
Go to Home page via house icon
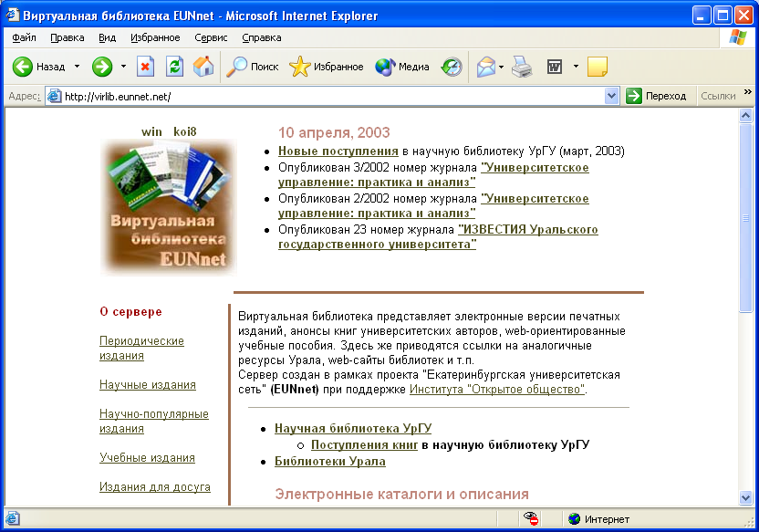[203, 67]
